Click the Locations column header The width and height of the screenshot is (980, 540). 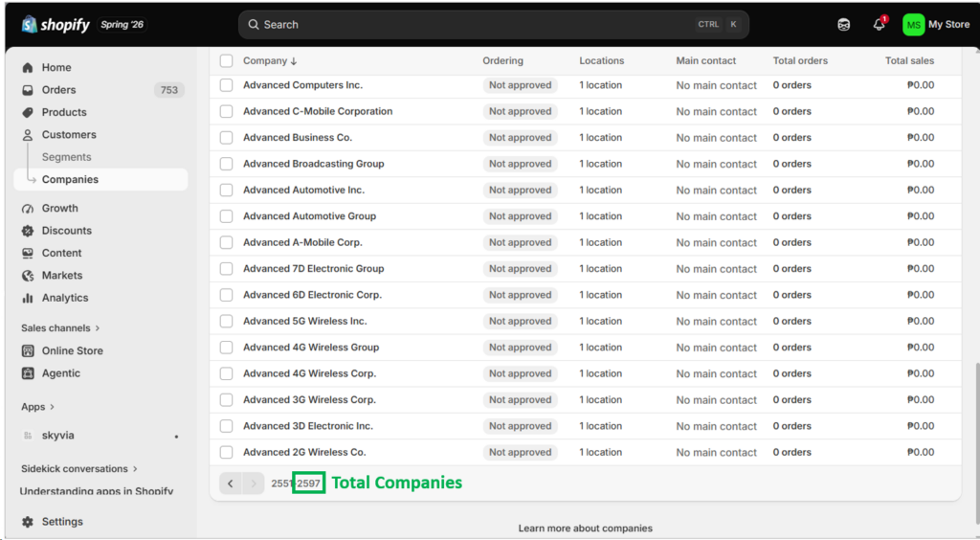pyautogui.click(x=601, y=60)
